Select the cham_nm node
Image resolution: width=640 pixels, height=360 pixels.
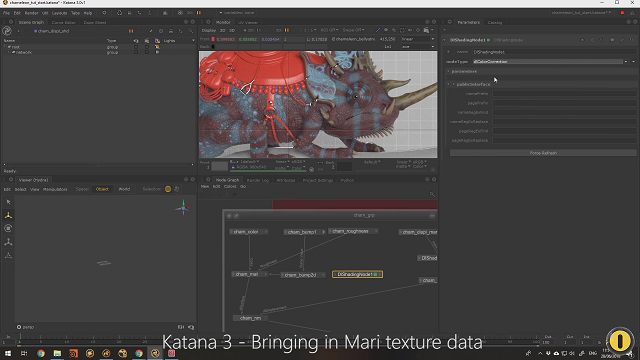click(x=250, y=318)
